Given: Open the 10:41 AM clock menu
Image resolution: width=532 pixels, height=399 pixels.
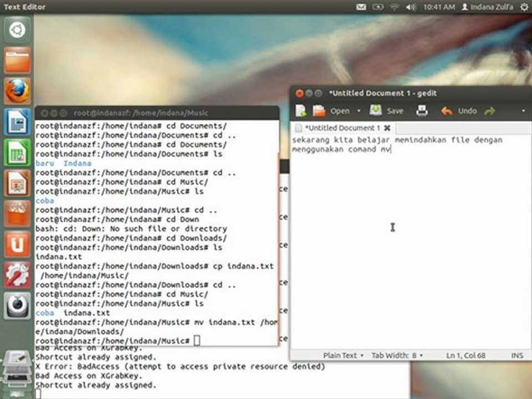Looking at the screenshot, I should (439, 7).
